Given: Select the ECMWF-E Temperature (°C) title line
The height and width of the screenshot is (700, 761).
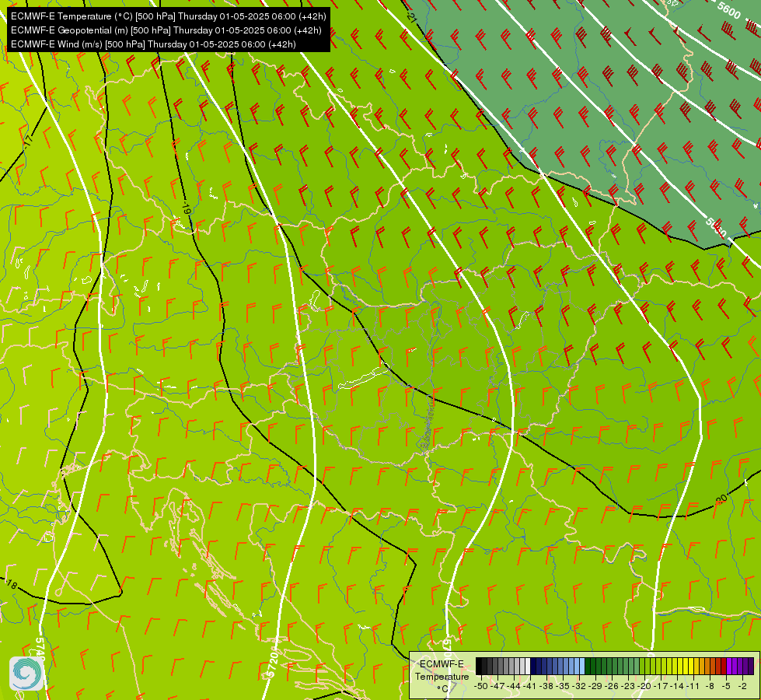Looking at the screenshot, I should coord(169,16).
